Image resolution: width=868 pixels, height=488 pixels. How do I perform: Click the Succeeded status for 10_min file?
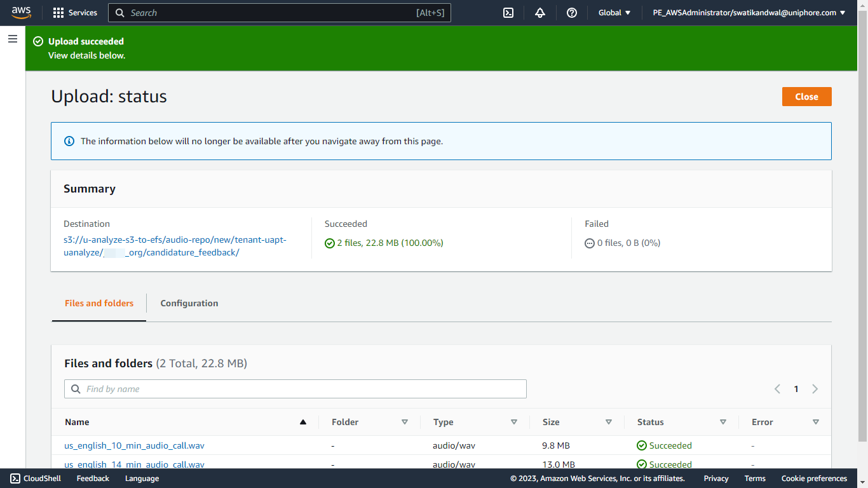(664, 445)
